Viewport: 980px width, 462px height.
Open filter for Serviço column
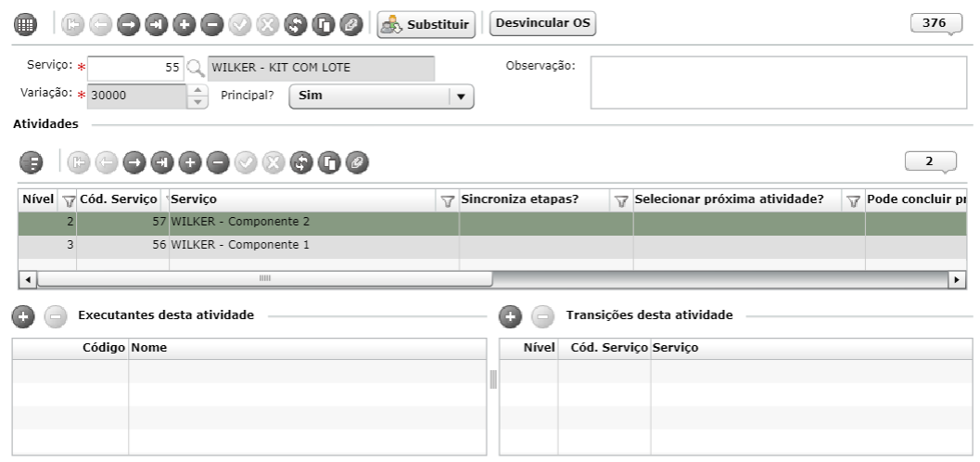coord(447,200)
